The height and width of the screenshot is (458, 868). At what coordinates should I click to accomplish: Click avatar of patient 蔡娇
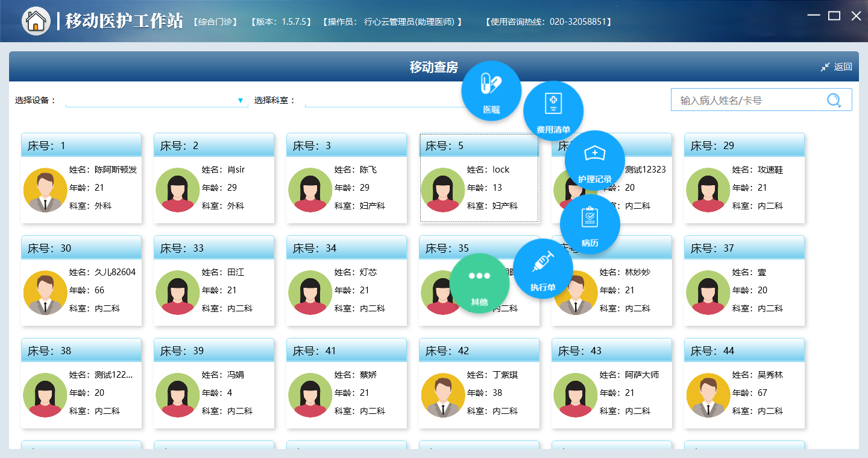(310, 395)
